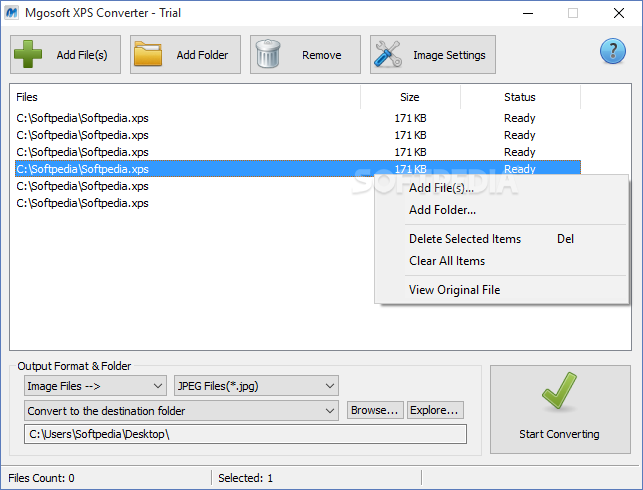Image resolution: width=643 pixels, height=490 pixels.
Task: Click the Add Folder toolbar label
Action: coord(202,55)
